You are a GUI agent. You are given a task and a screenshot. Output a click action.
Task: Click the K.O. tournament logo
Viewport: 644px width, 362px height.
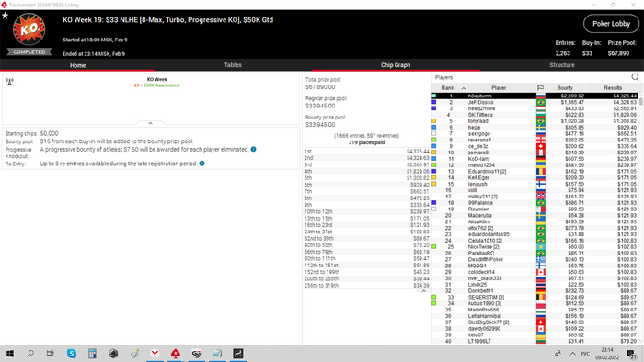click(x=29, y=29)
